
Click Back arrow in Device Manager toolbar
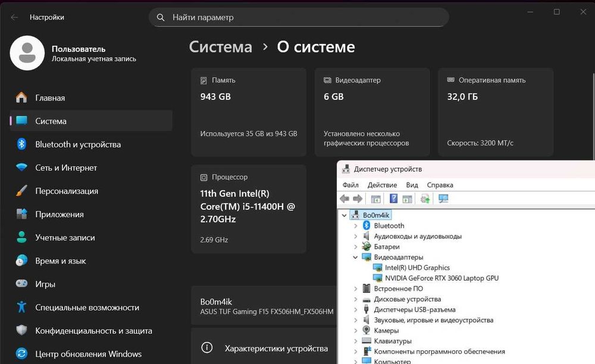[x=345, y=199]
